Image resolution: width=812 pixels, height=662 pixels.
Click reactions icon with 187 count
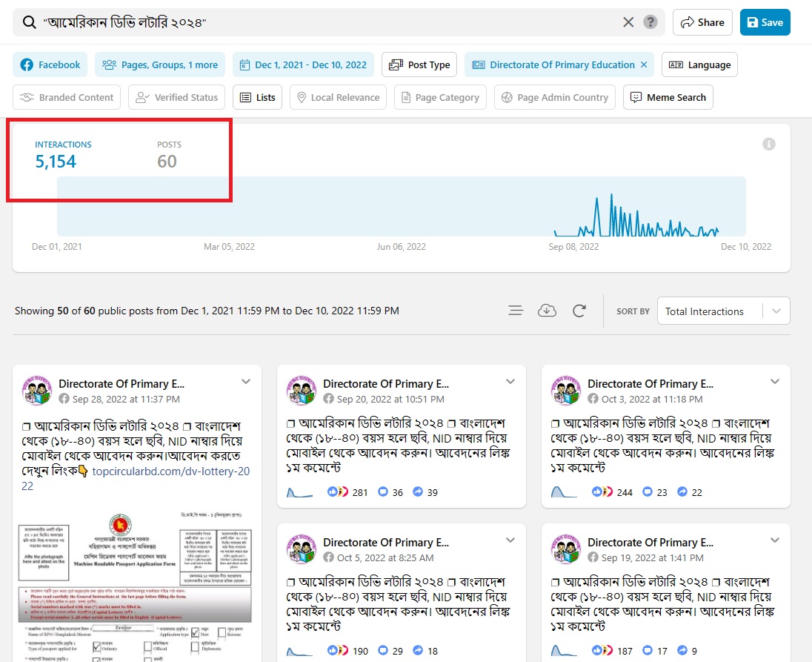point(602,650)
